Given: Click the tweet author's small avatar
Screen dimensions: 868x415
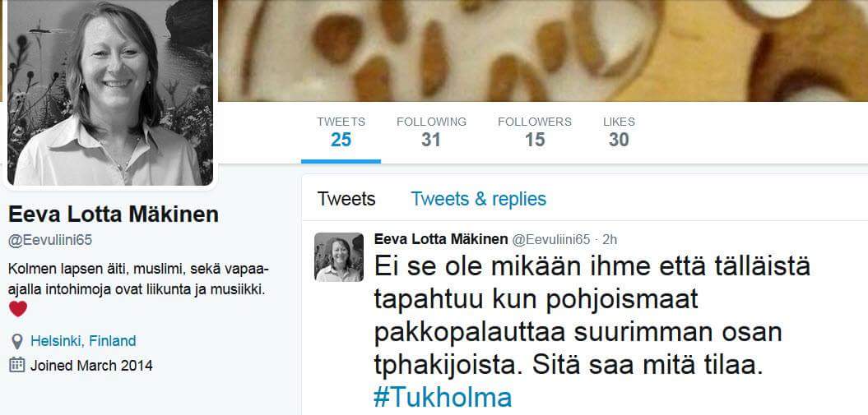Looking at the screenshot, I should point(339,257).
